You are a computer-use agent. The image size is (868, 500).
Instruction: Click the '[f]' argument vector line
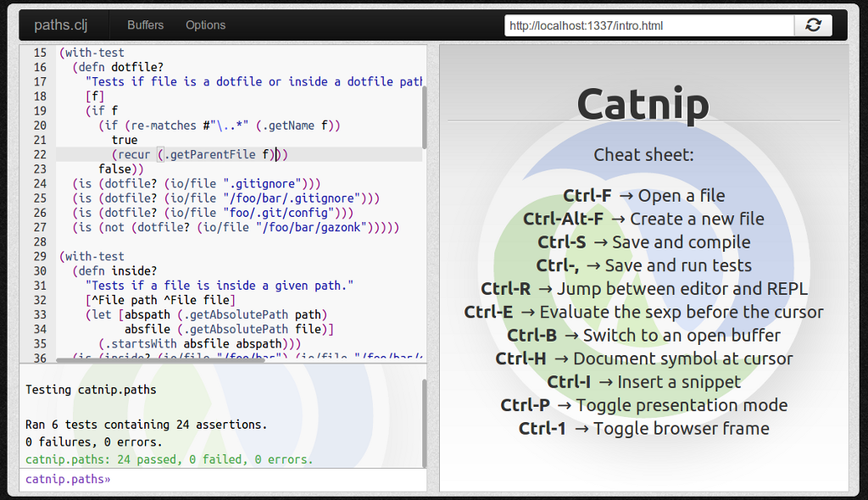point(95,96)
